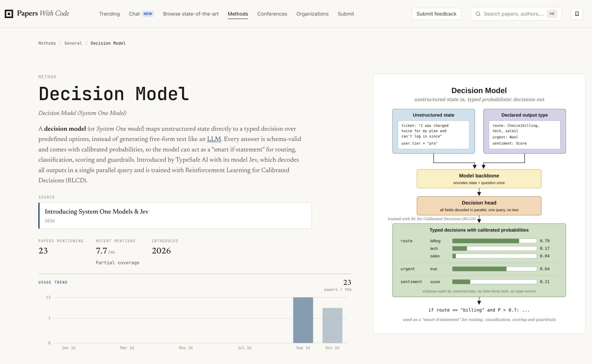Click the Decision head box
The height and width of the screenshot is (364, 592).
[479, 206]
